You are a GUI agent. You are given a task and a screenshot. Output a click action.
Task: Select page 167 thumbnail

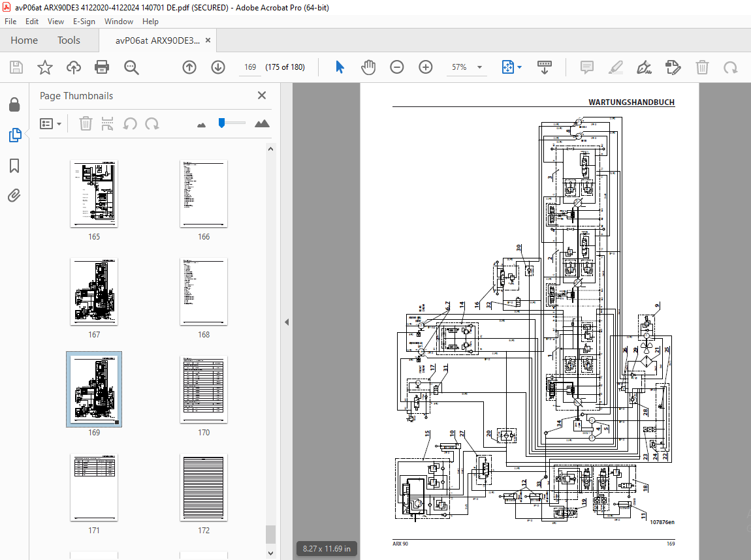coord(94,292)
